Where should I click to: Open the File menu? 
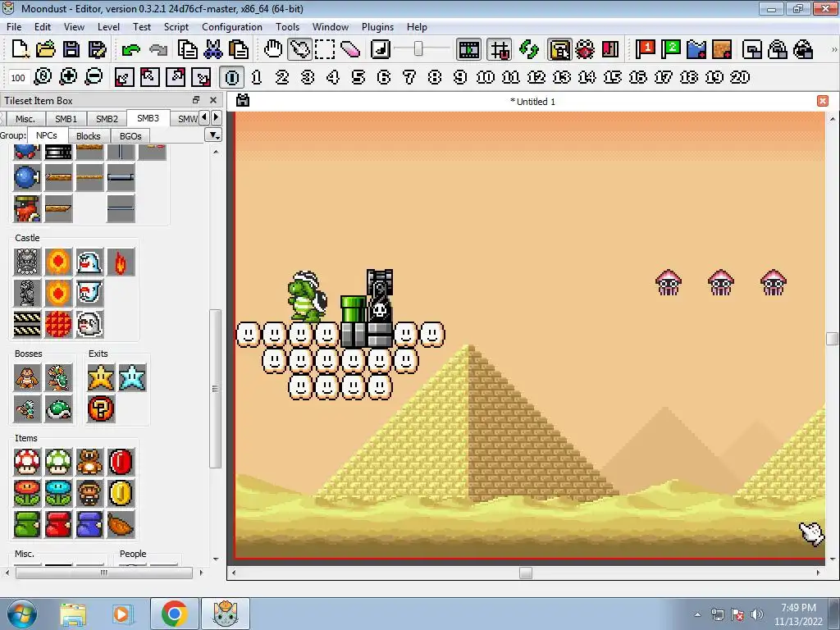coord(14,27)
